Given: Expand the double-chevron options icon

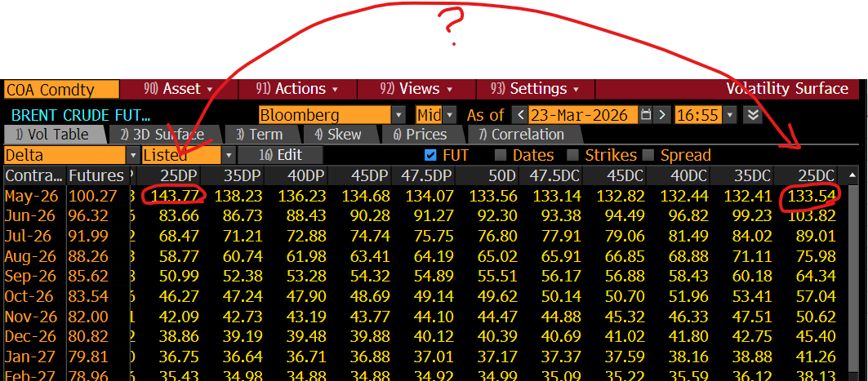Looking at the screenshot, I should (752, 115).
